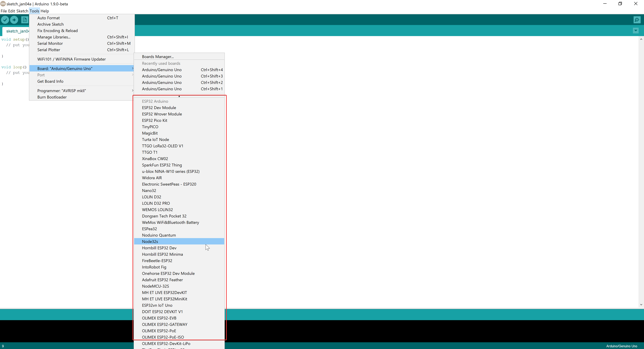Image resolution: width=644 pixels, height=349 pixels.
Task: Open the Sketch menu
Action: click(22, 11)
